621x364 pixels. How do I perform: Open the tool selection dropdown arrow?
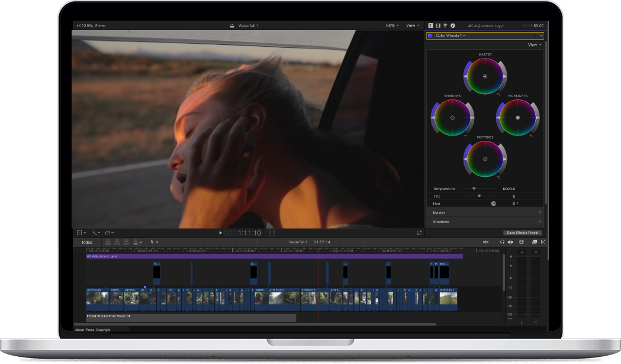(157, 243)
